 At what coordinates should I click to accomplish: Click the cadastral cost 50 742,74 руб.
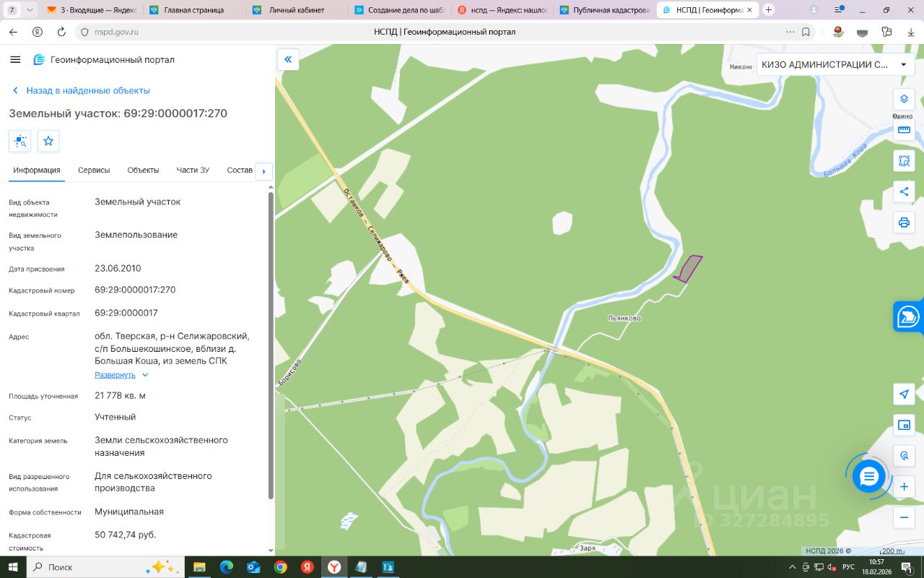pyautogui.click(x=125, y=535)
